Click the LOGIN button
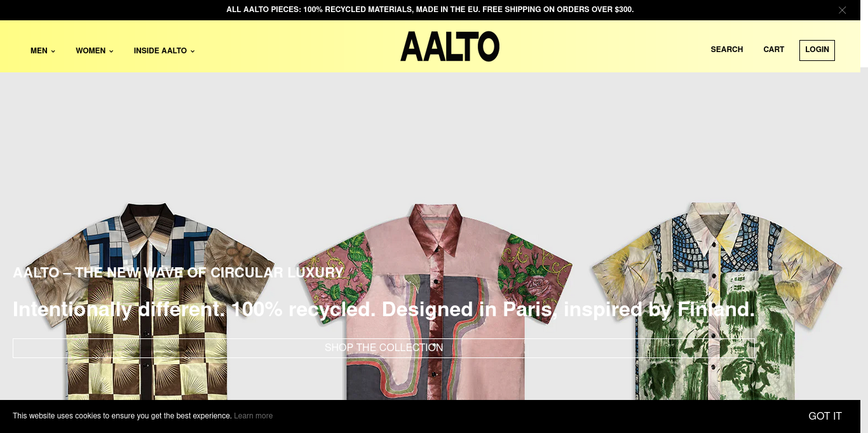The width and height of the screenshot is (868, 433). coord(817,50)
